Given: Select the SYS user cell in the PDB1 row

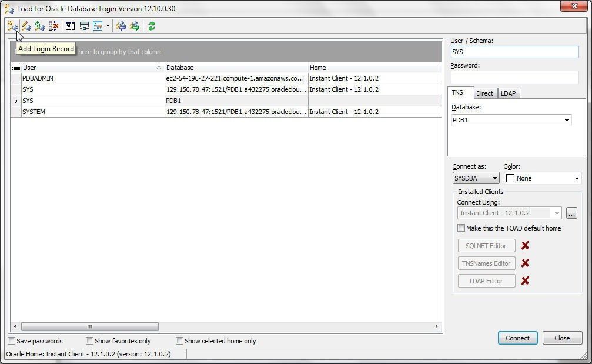Looking at the screenshot, I should (x=93, y=101).
